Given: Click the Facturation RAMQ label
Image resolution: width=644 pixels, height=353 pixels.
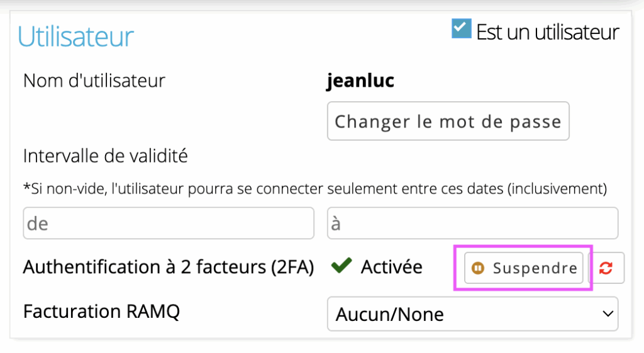Looking at the screenshot, I should tap(101, 312).
